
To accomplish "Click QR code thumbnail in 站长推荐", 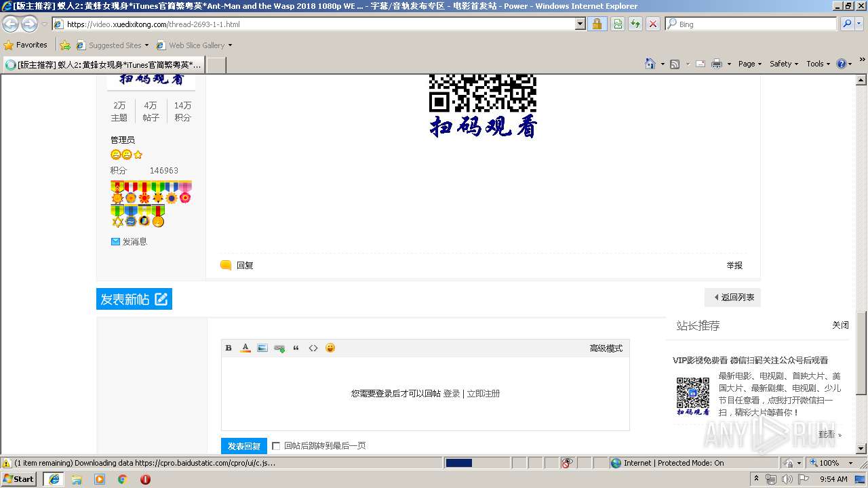I will [x=692, y=396].
